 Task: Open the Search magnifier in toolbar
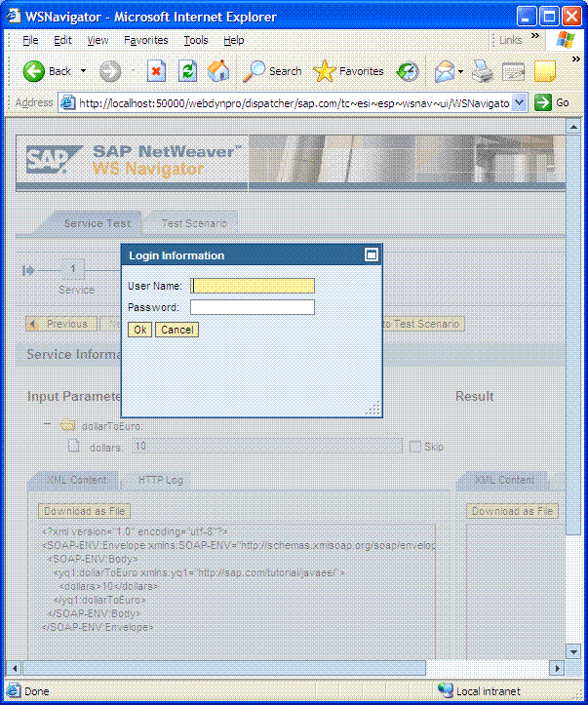255,71
